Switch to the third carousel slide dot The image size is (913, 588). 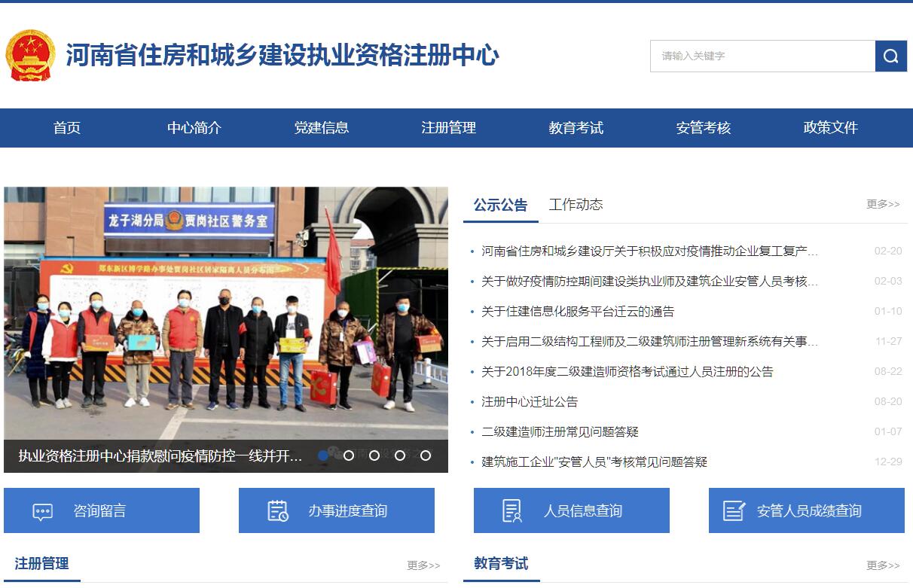click(x=374, y=455)
